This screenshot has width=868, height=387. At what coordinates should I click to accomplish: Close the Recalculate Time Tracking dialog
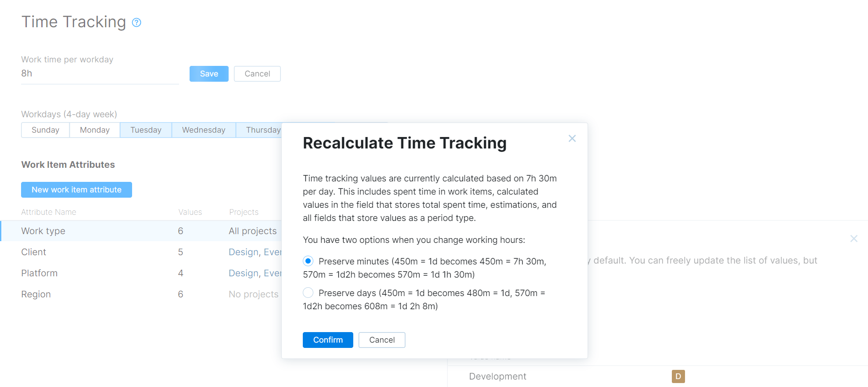[572, 138]
